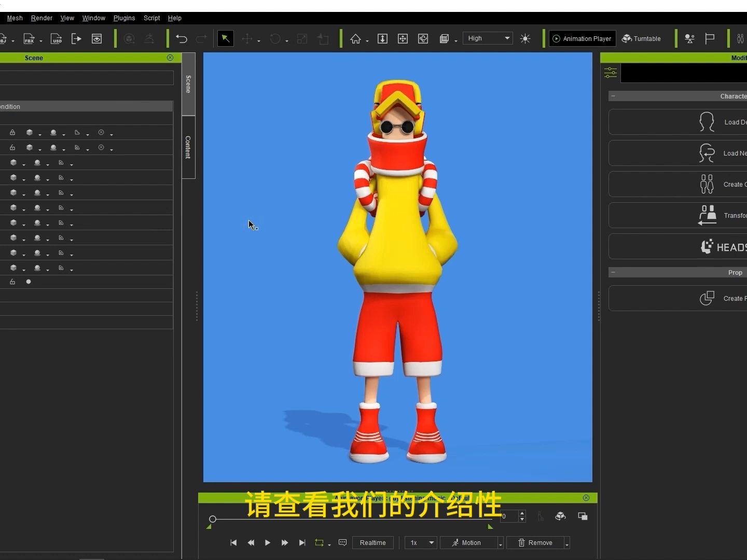Close the Scene panel
747x560 pixels.
(170, 58)
